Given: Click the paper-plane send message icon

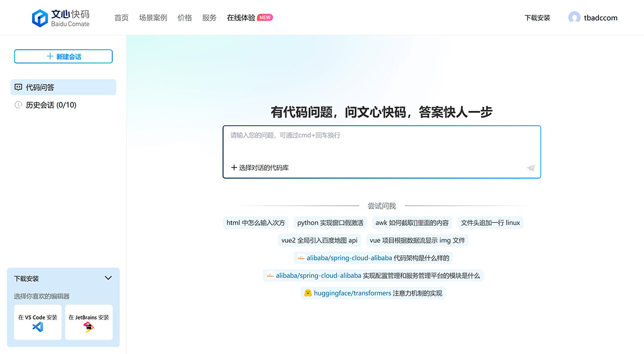Looking at the screenshot, I should coord(530,168).
